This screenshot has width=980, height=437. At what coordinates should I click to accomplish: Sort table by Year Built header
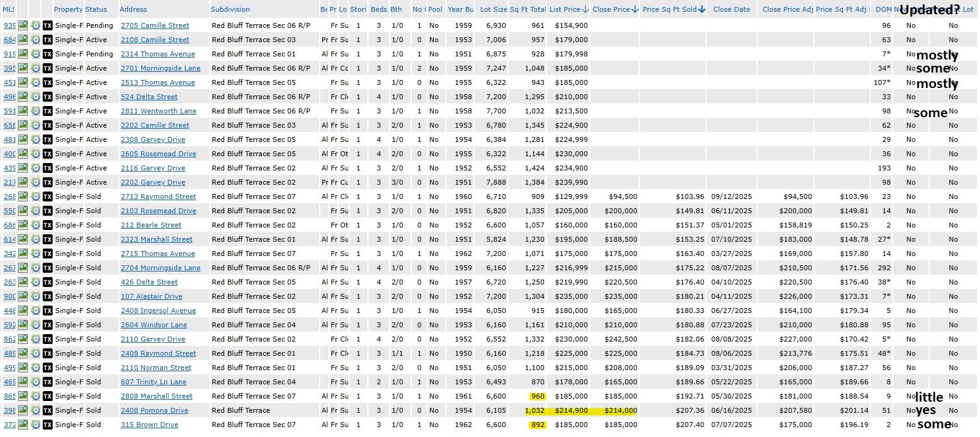tap(460, 9)
